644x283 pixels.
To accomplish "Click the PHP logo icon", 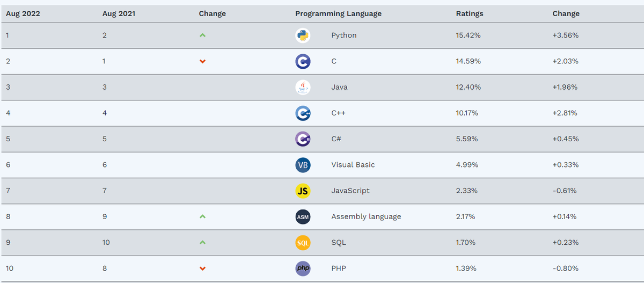I will 303,269.
